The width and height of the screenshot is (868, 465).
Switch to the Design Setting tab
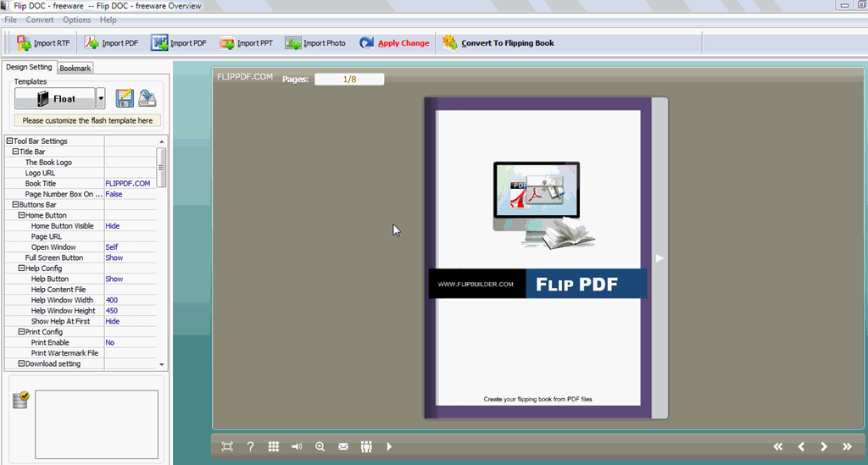29,67
